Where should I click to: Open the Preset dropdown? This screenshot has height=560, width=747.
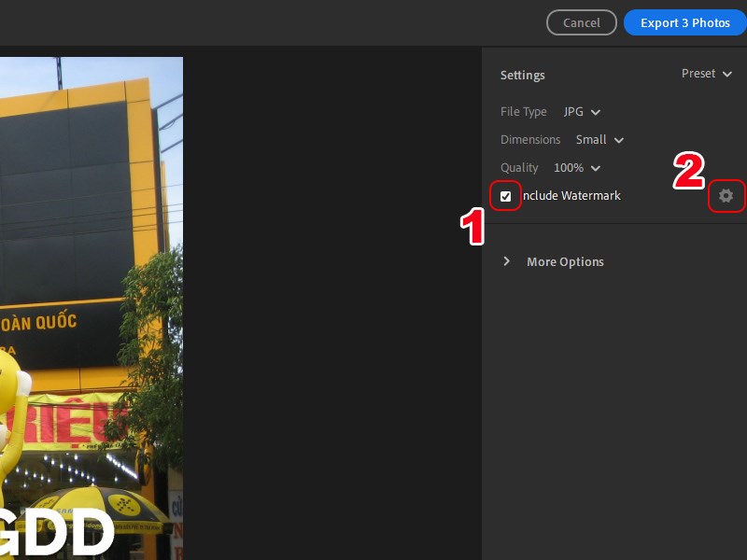707,74
